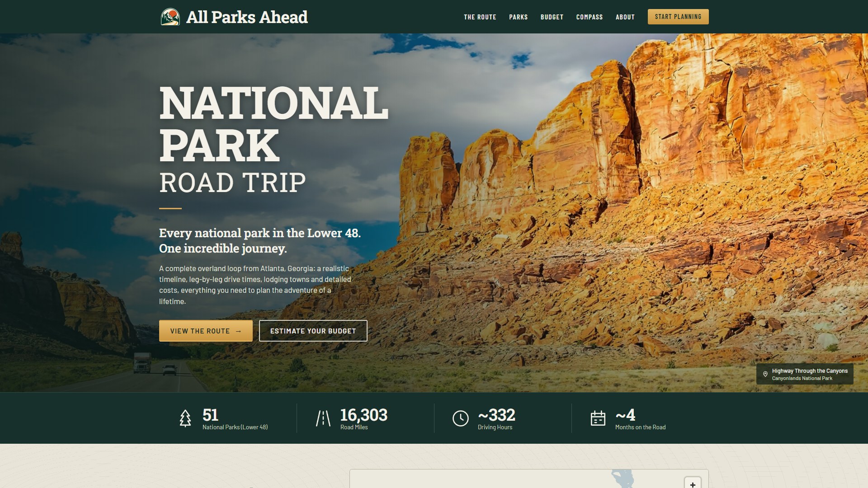Click the clock icon beside ~332
This screenshot has height=488, width=868.
[460, 418]
